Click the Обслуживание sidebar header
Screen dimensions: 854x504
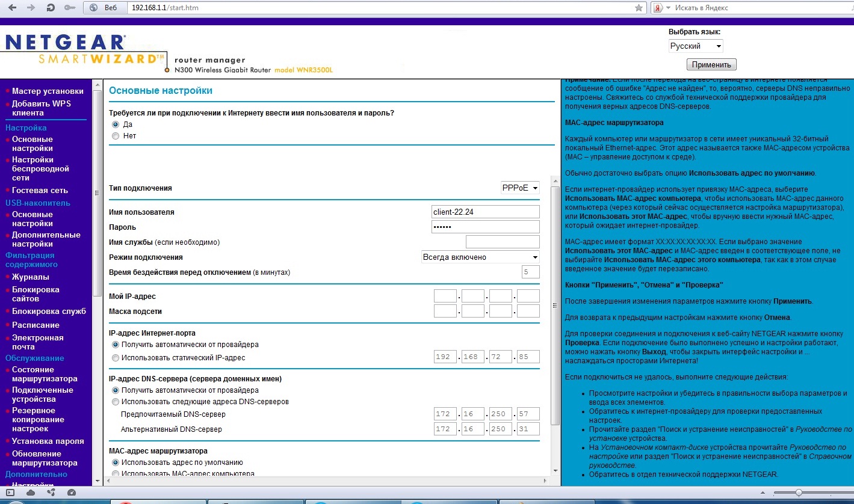(34, 358)
